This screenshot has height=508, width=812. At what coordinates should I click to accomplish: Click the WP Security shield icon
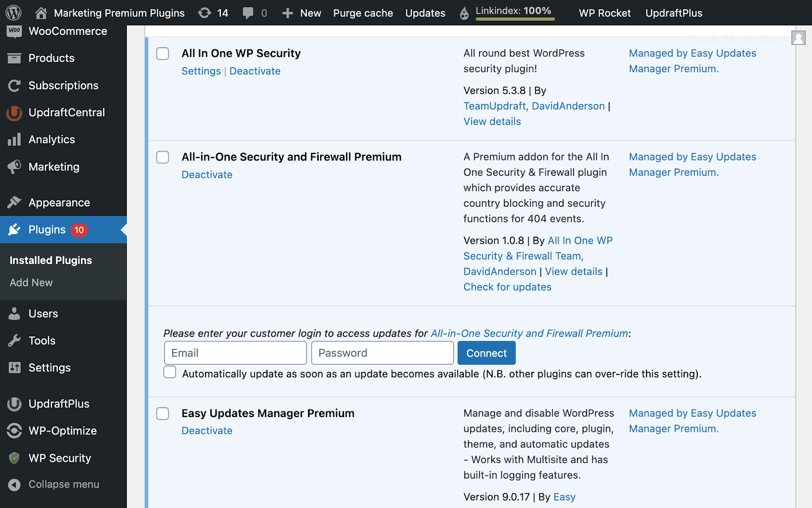(x=14, y=458)
